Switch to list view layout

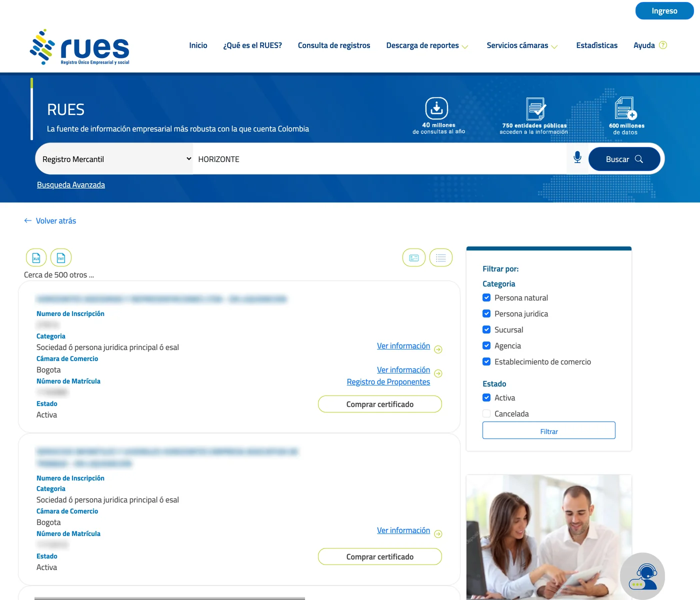click(x=441, y=257)
